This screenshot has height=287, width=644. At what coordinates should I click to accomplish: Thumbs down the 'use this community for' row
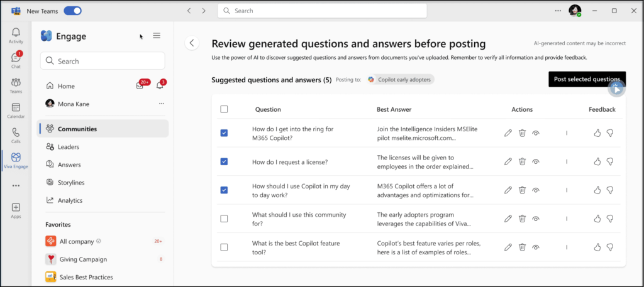pos(610,219)
